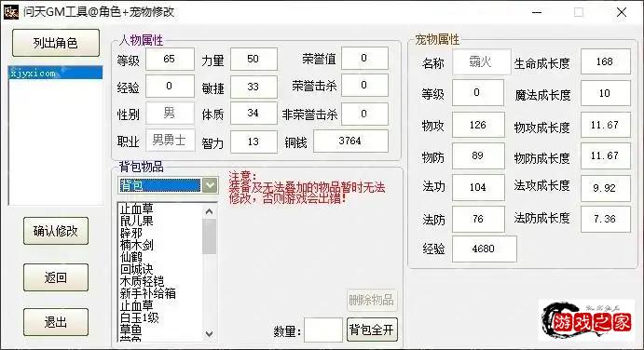
Task: Click the 智力 field showing 13
Action: point(253,142)
